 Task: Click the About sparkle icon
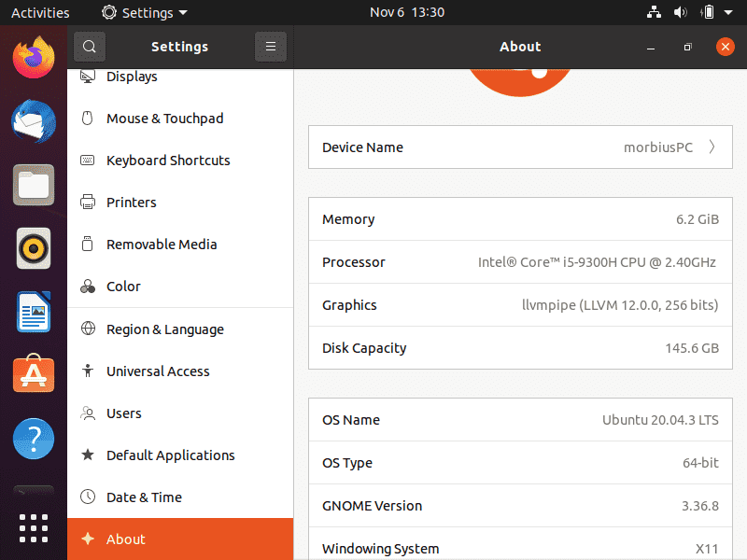coord(88,539)
